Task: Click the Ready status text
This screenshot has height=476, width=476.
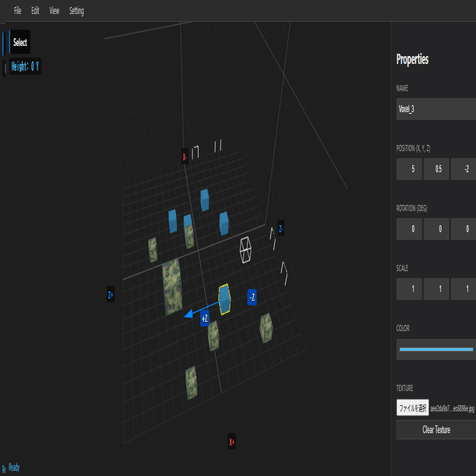Action: coord(14,467)
